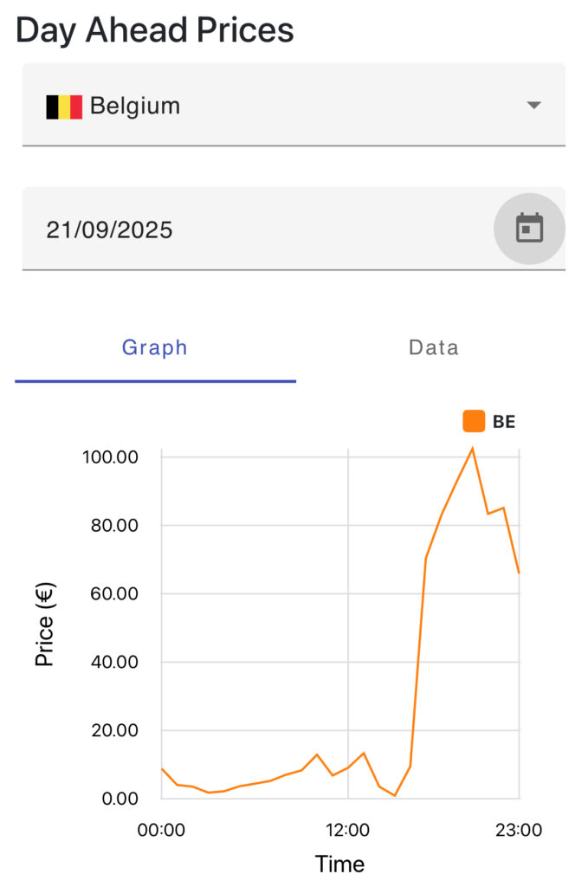Click the 0.00 price axis label

[x=120, y=798]
